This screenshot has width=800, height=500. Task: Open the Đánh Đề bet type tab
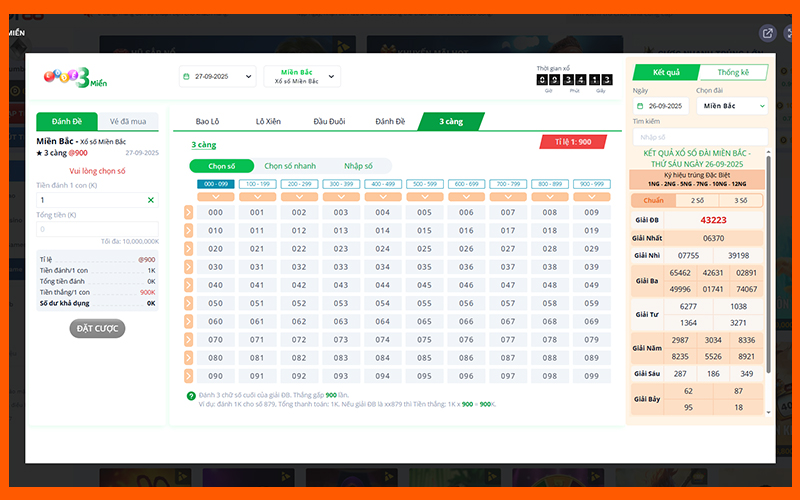point(390,121)
